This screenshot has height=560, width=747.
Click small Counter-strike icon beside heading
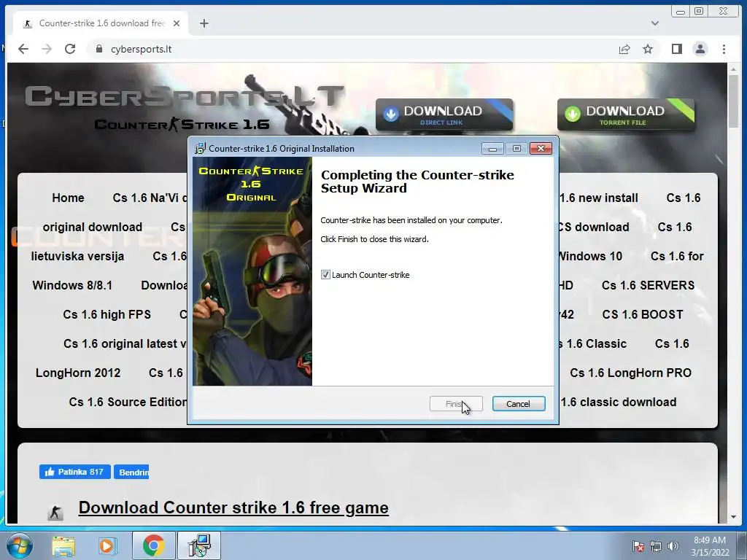tap(55, 513)
